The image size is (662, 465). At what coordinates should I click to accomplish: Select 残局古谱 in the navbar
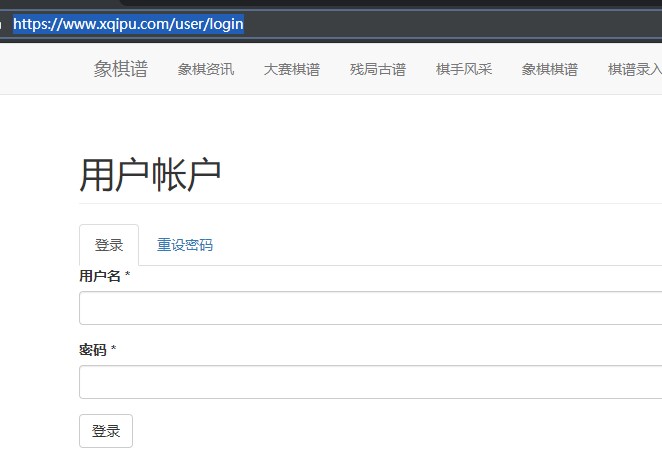point(378,69)
